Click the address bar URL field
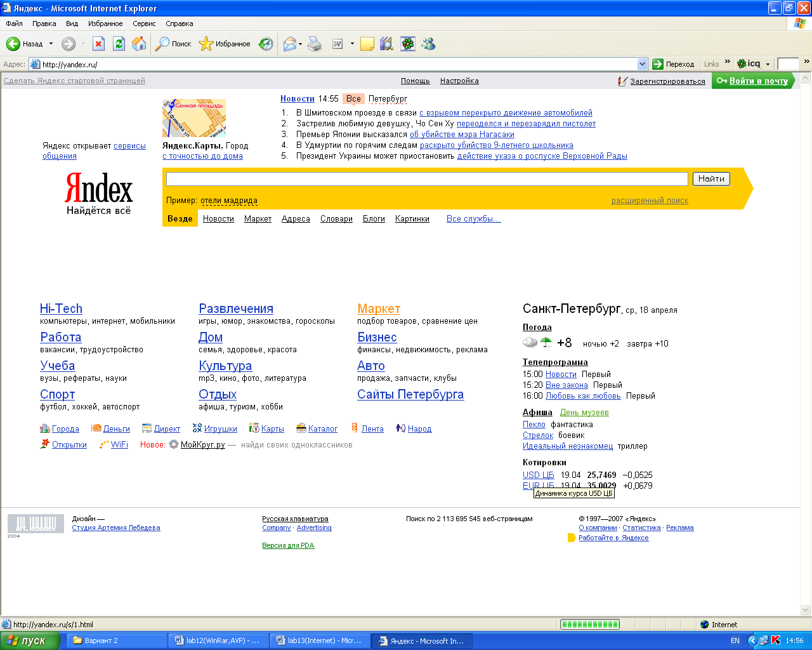 (x=339, y=64)
